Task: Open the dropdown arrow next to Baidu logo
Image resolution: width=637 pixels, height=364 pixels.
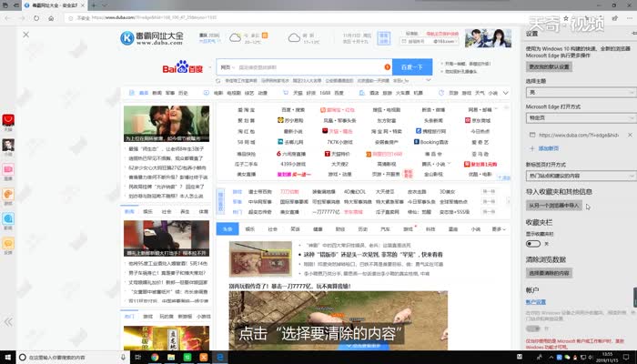Action: (x=210, y=67)
